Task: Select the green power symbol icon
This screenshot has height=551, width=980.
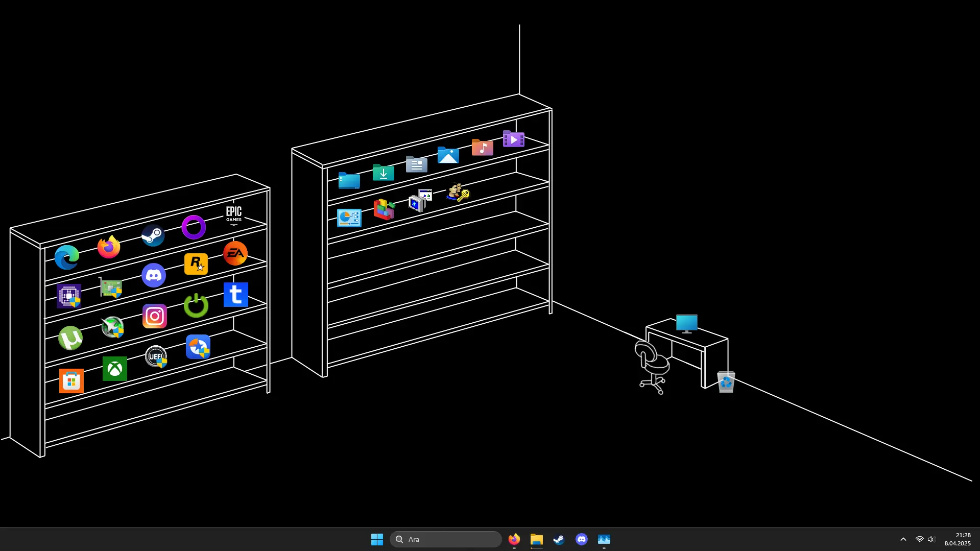Action: [196, 305]
